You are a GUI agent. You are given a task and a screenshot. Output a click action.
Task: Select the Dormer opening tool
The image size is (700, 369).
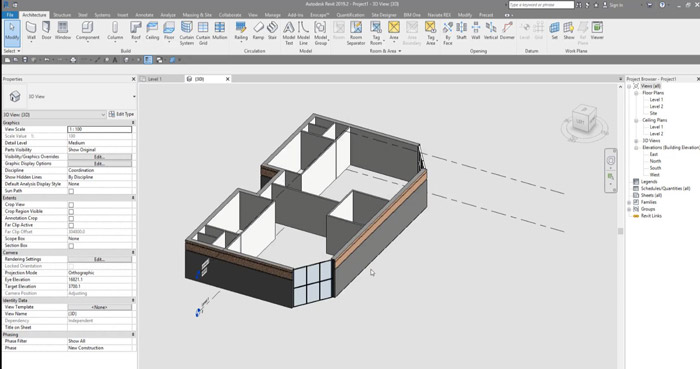(x=507, y=31)
